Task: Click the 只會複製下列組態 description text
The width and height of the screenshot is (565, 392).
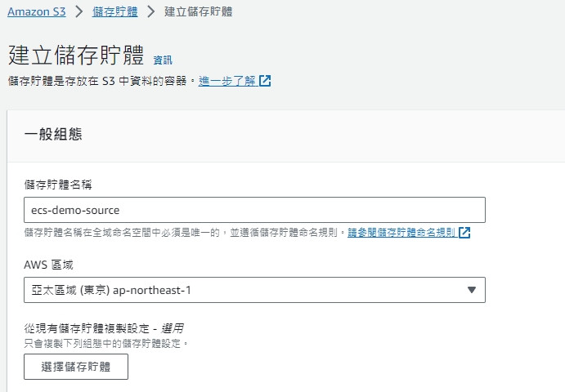Action: tap(106, 343)
